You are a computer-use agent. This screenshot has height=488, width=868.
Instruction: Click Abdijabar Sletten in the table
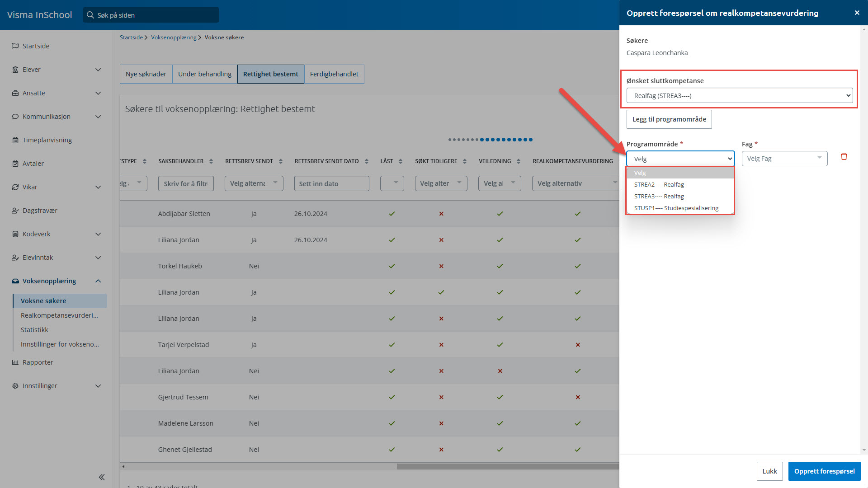click(x=184, y=214)
